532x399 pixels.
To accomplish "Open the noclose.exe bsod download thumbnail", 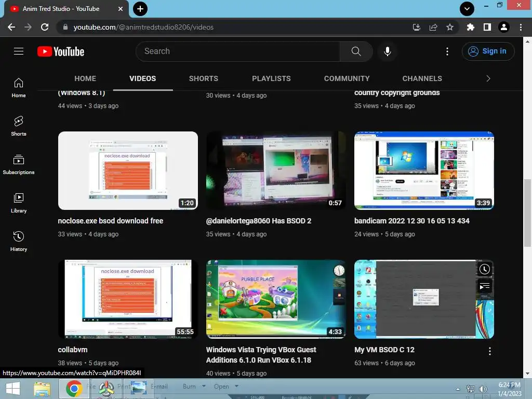I will (128, 170).
